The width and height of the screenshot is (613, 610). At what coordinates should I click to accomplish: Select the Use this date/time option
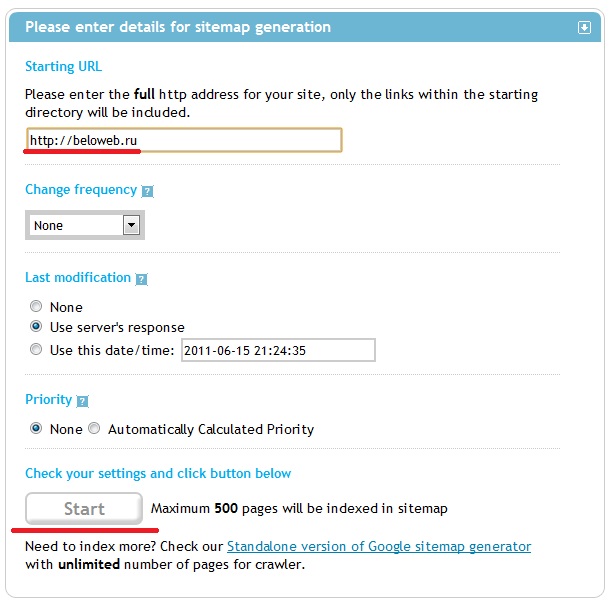pyautogui.click(x=37, y=350)
